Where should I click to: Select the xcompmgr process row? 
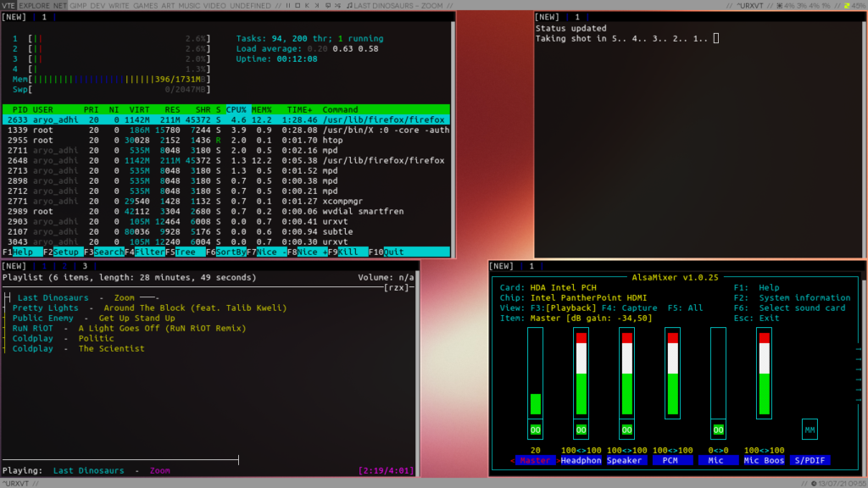point(225,201)
